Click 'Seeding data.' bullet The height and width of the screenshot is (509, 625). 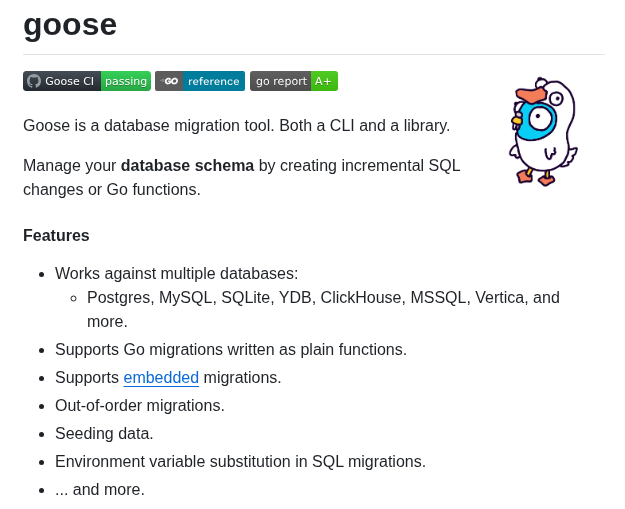click(104, 433)
